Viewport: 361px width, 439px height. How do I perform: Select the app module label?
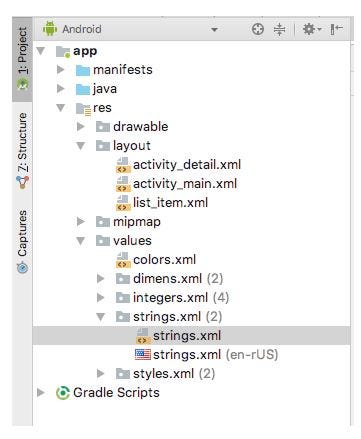pyautogui.click(x=85, y=51)
